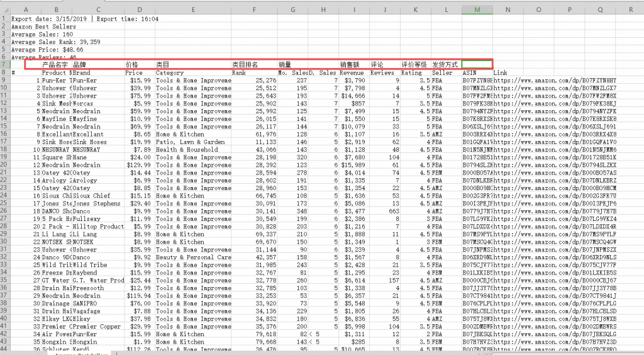This screenshot has width=644, height=355.
Task: Click the 'Seller' header cell
Action: point(447,72)
